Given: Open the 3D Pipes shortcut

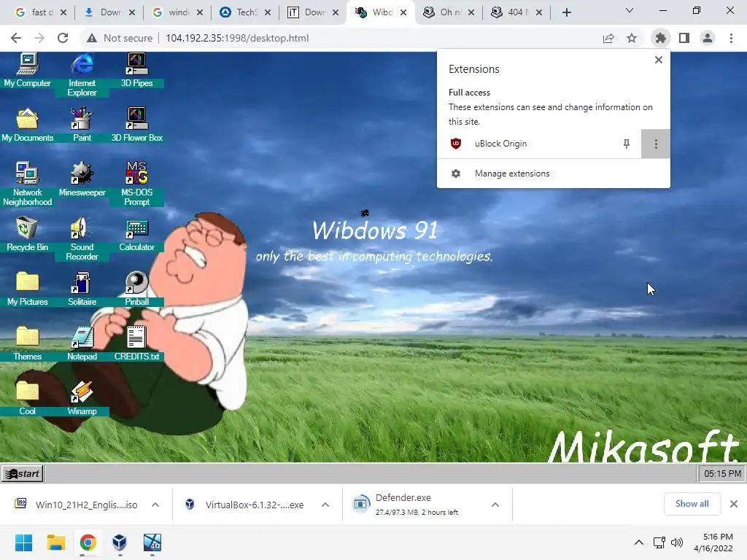Looking at the screenshot, I should (x=136, y=70).
